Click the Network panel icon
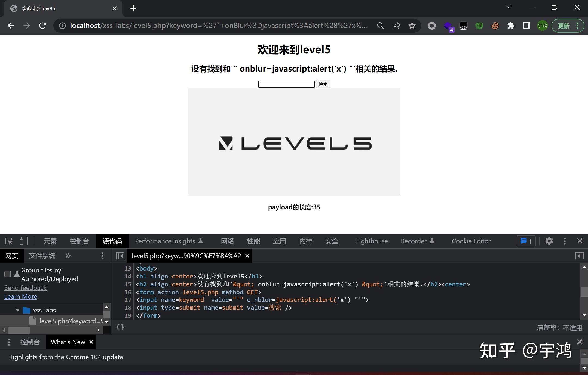The width and height of the screenshot is (588, 375). click(x=228, y=241)
